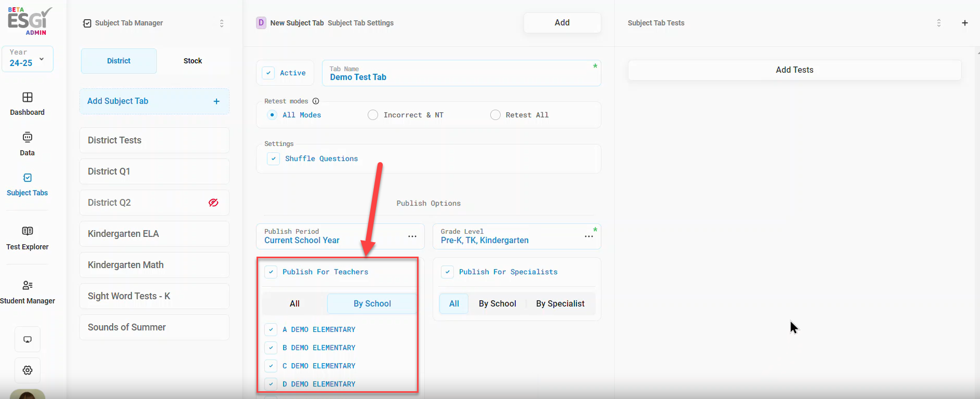Click the purple D tab badge

(x=261, y=23)
